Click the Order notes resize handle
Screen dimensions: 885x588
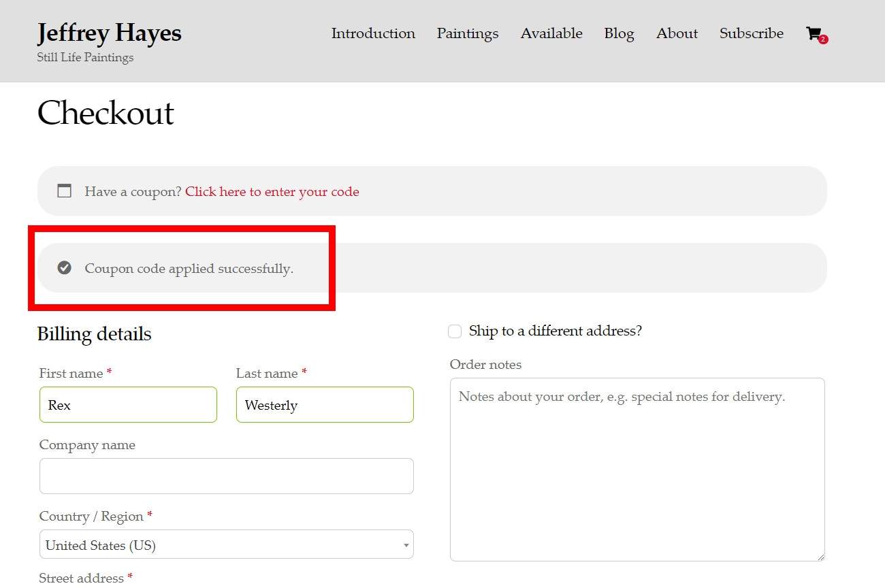[820, 557]
